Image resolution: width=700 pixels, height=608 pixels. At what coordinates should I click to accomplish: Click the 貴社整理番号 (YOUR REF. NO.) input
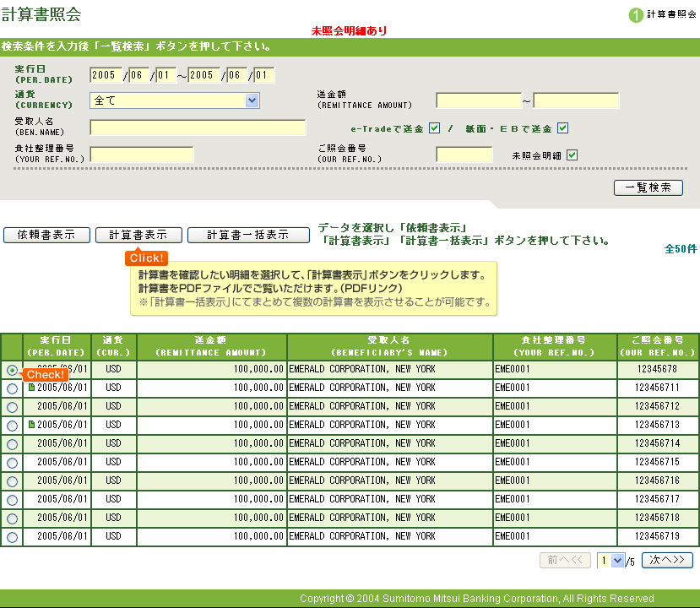142,155
